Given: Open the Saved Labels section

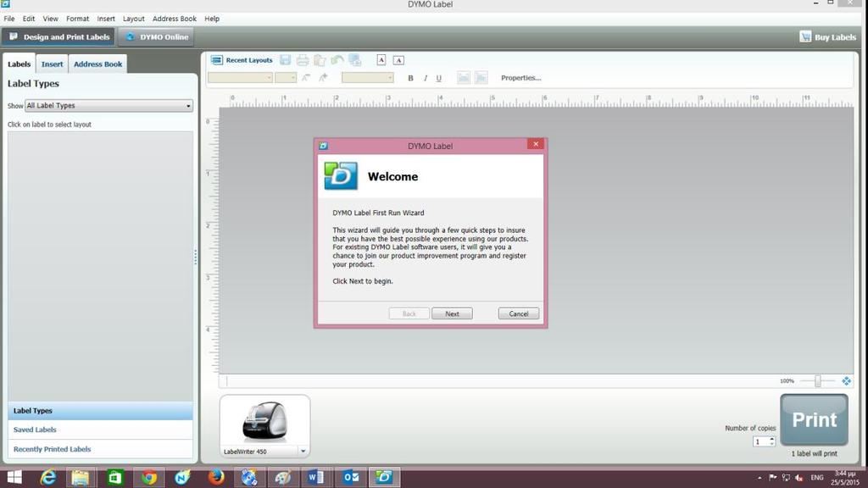Looking at the screenshot, I should (x=100, y=430).
